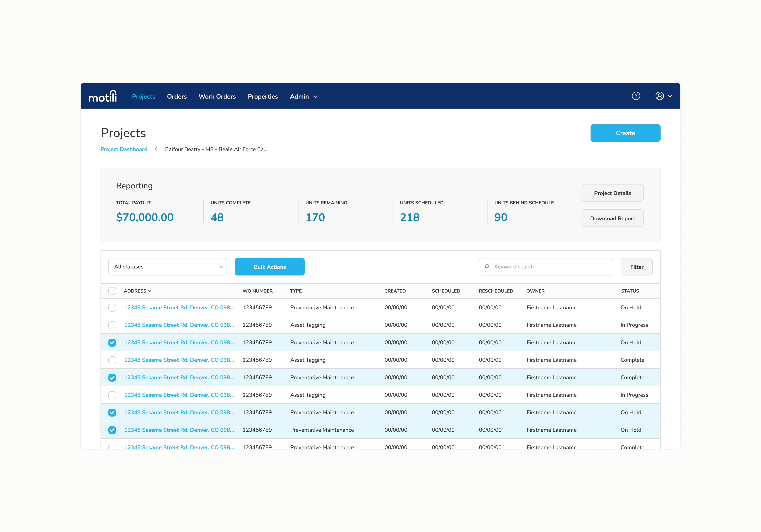Viewport: 761px width, 532px height.
Task: Click the Units Scheduled value 218
Action: (x=410, y=217)
